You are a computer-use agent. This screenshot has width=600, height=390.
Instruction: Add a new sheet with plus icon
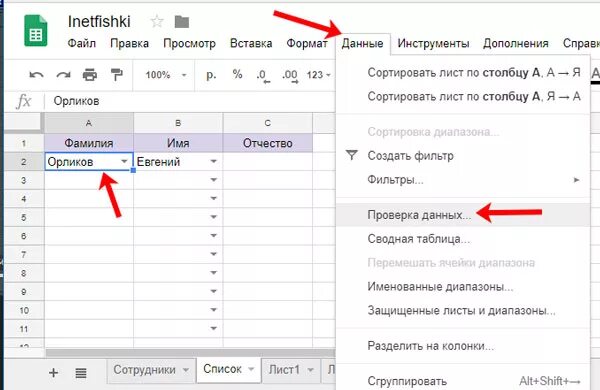click(x=54, y=372)
